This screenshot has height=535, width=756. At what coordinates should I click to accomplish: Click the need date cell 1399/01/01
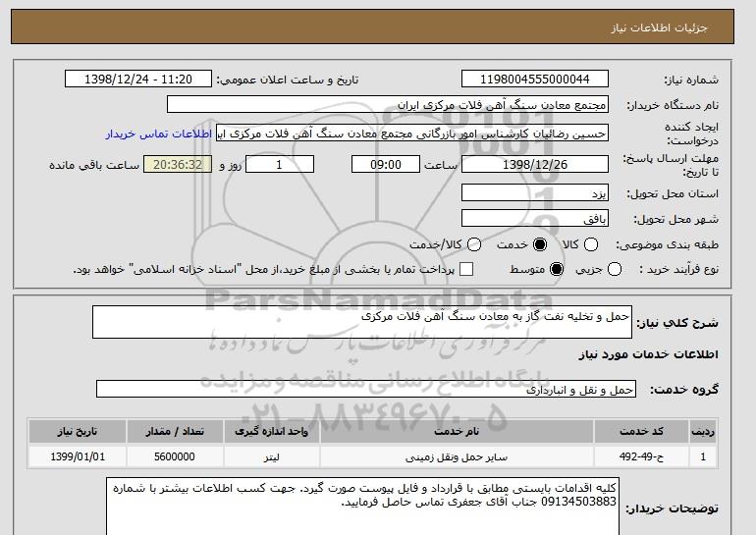click(x=78, y=456)
